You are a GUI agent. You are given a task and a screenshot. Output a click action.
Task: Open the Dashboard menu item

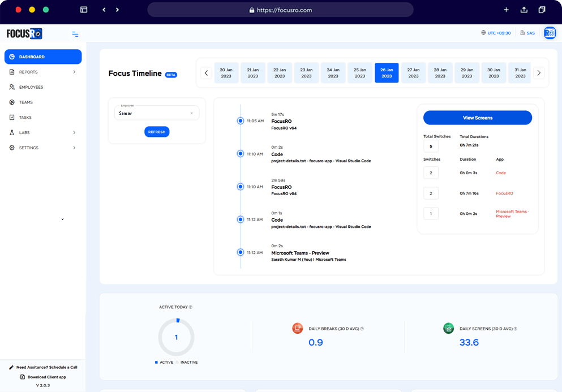point(43,57)
